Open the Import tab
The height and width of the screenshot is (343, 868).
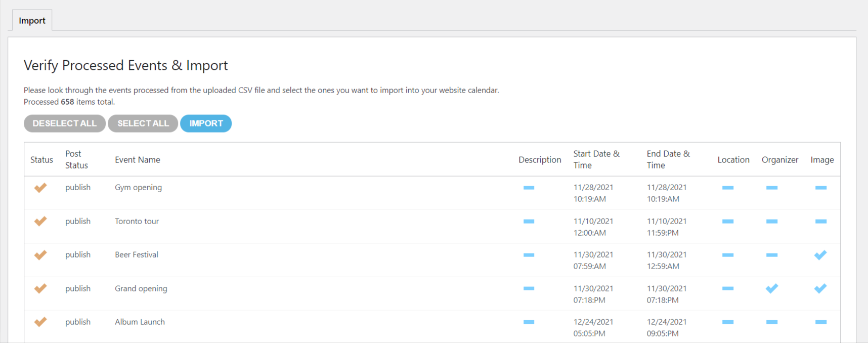tap(32, 20)
